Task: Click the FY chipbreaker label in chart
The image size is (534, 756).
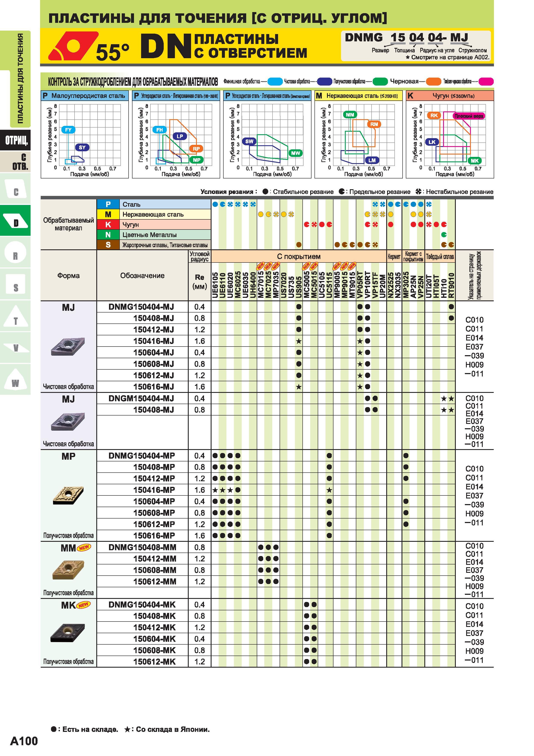Action: click(68, 130)
